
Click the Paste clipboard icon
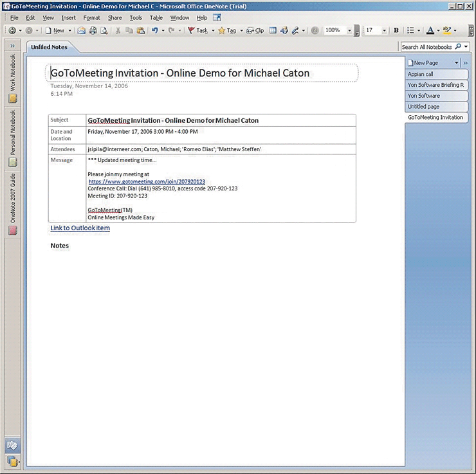141,30
